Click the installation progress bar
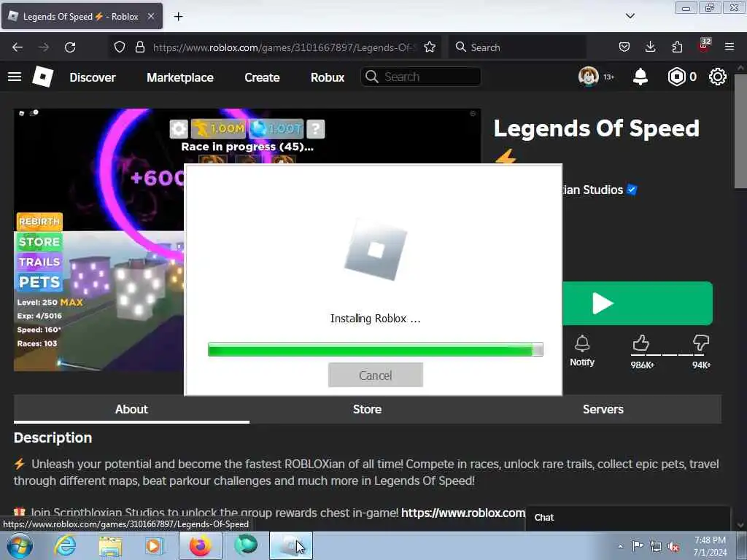Viewport: 747px width, 560px height. pos(376,349)
